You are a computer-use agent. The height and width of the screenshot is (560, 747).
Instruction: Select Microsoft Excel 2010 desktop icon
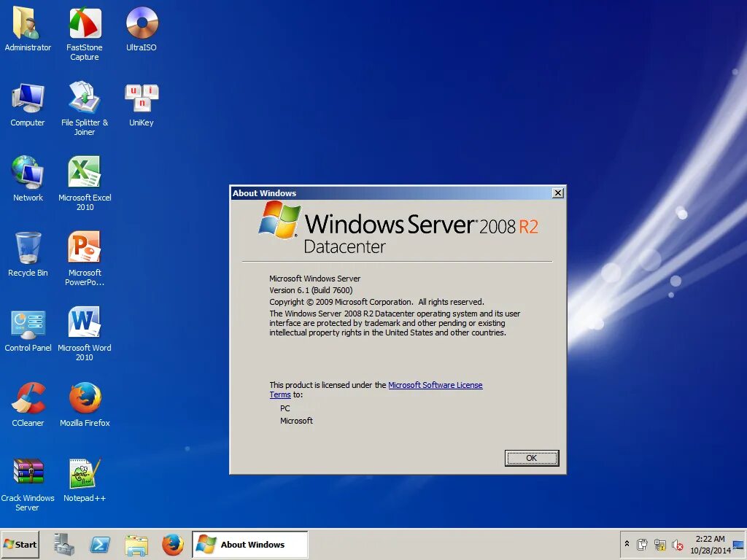85,183
